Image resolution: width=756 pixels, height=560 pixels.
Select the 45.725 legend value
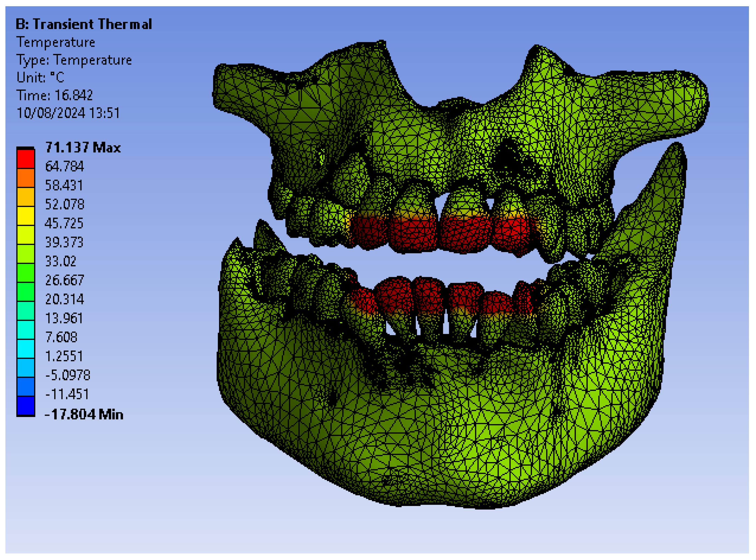coord(64,223)
